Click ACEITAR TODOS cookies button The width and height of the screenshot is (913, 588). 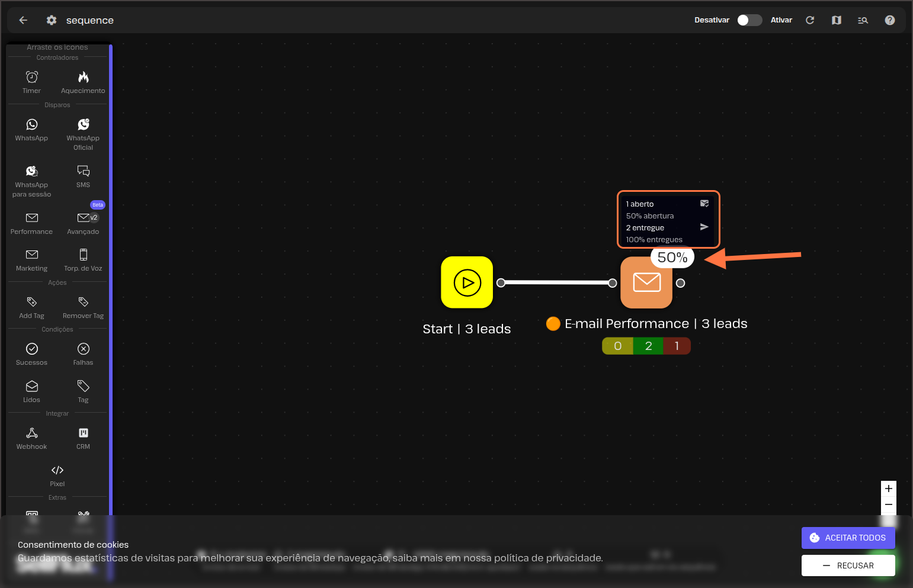tap(848, 538)
